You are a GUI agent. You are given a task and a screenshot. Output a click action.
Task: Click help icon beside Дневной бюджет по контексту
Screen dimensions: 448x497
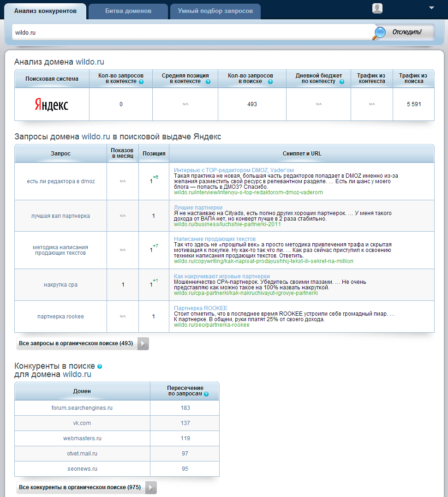coord(341,82)
